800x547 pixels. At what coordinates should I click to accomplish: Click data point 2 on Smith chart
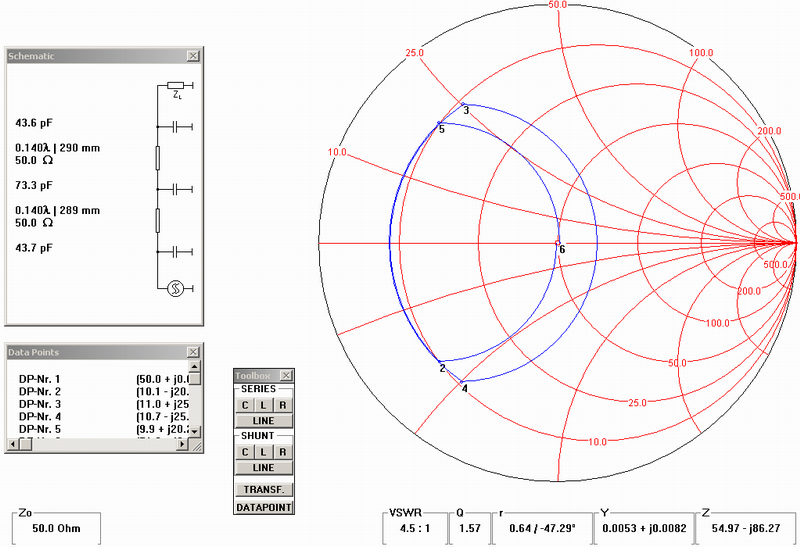(x=439, y=362)
